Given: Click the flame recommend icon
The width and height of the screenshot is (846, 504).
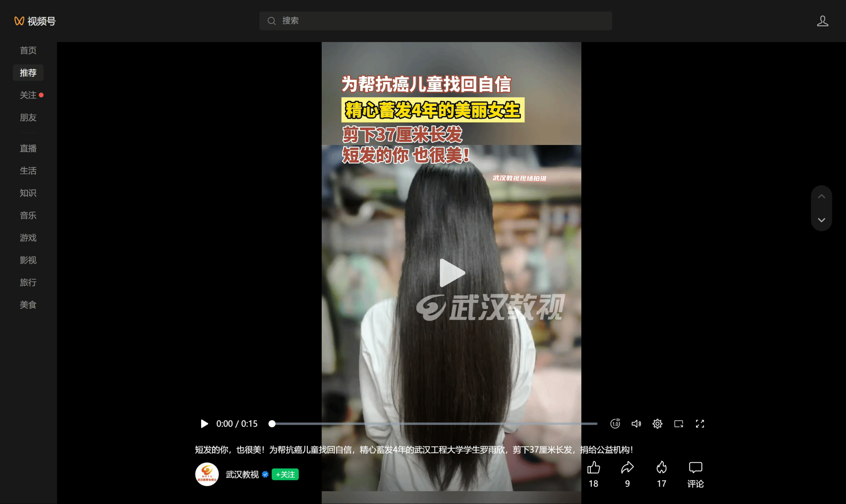Looking at the screenshot, I should tap(661, 468).
